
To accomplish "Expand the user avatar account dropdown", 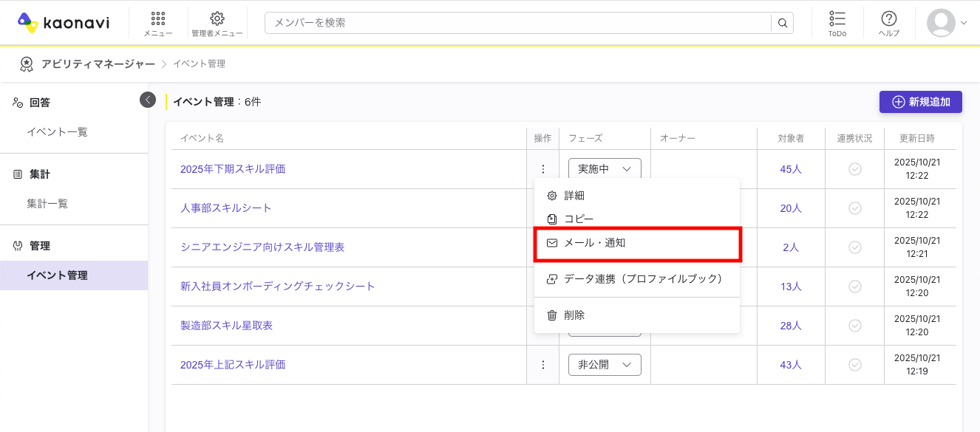I will (947, 23).
